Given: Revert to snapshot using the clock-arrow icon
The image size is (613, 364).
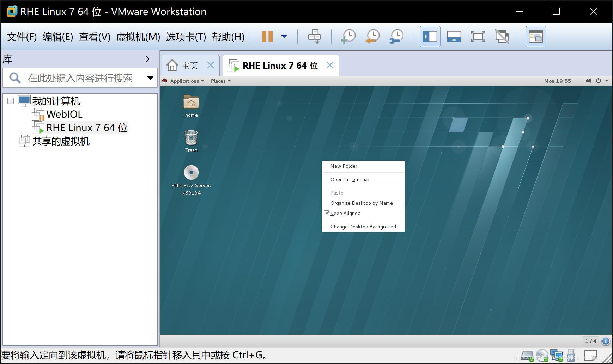Looking at the screenshot, I should click(x=372, y=36).
